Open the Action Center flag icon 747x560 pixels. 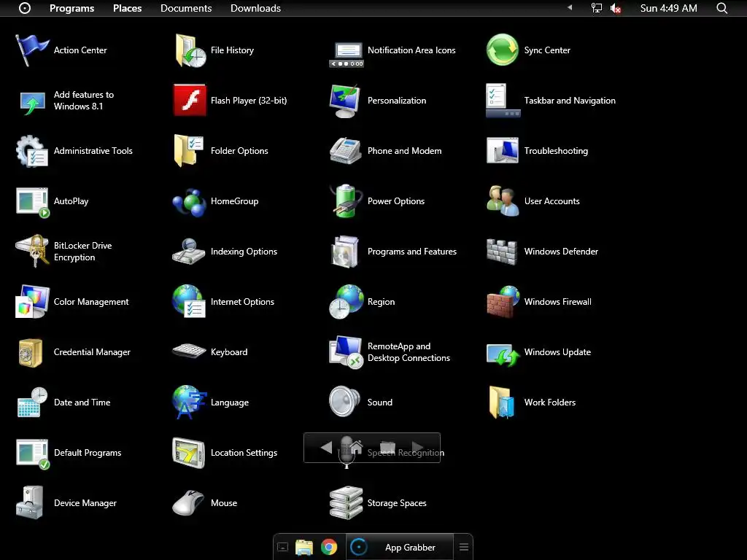pyautogui.click(x=32, y=50)
